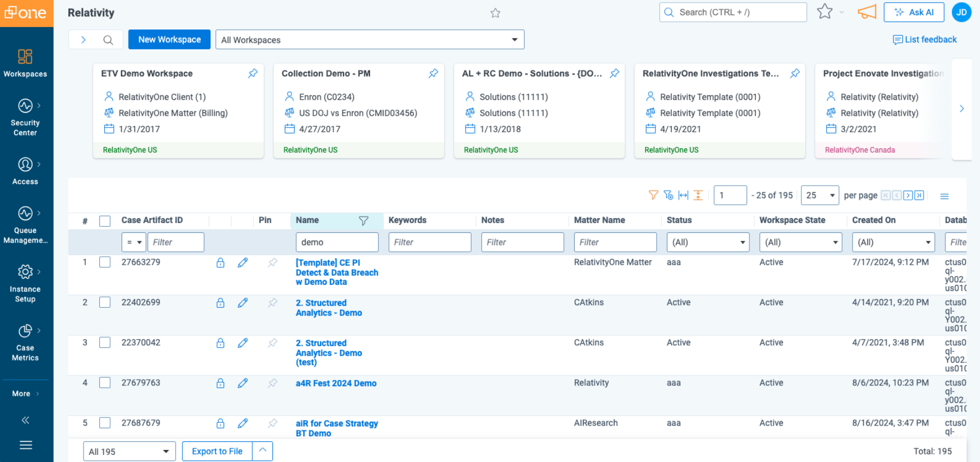Click Export to File button
This screenshot has width=980, height=462.
click(x=217, y=451)
